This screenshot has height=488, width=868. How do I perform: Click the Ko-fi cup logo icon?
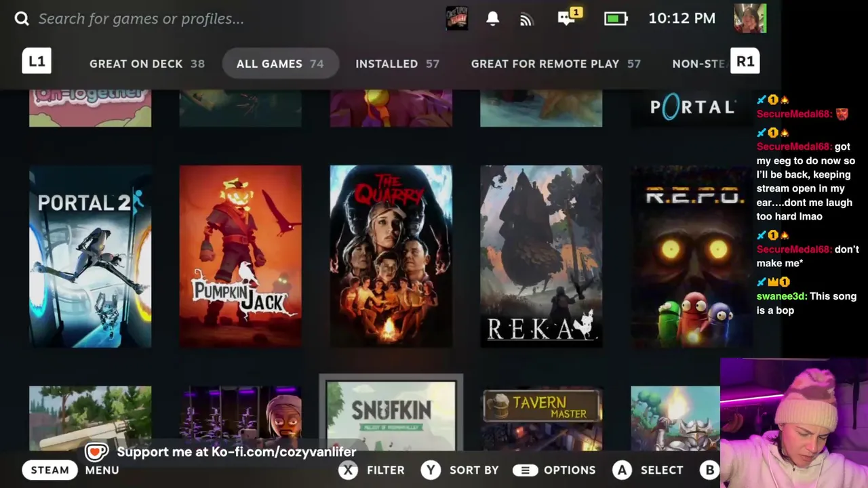coord(96,451)
